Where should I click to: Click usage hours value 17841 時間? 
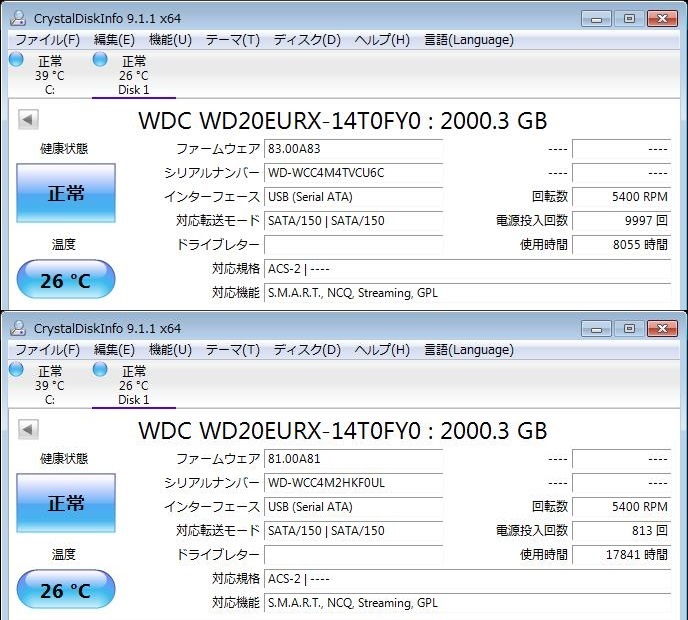pyautogui.click(x=622, y=555)
